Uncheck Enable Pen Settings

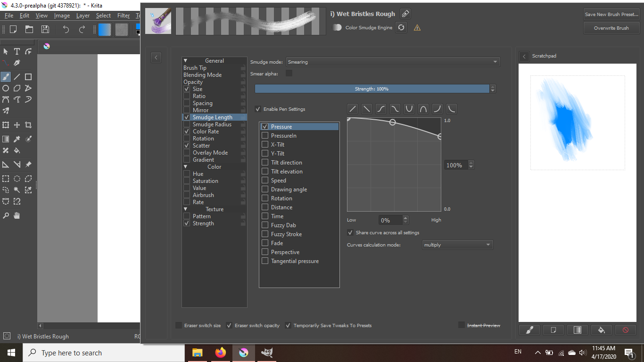point(258,109)
